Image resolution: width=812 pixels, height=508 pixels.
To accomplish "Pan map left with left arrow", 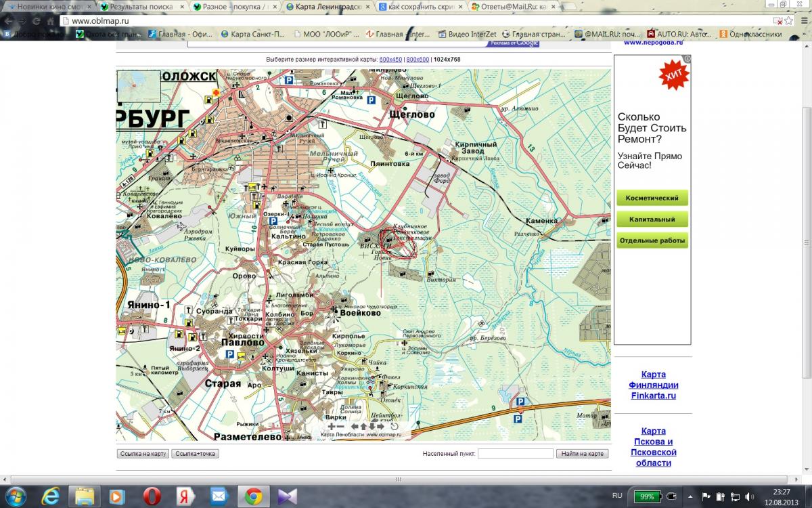I will tap(355, 427).
